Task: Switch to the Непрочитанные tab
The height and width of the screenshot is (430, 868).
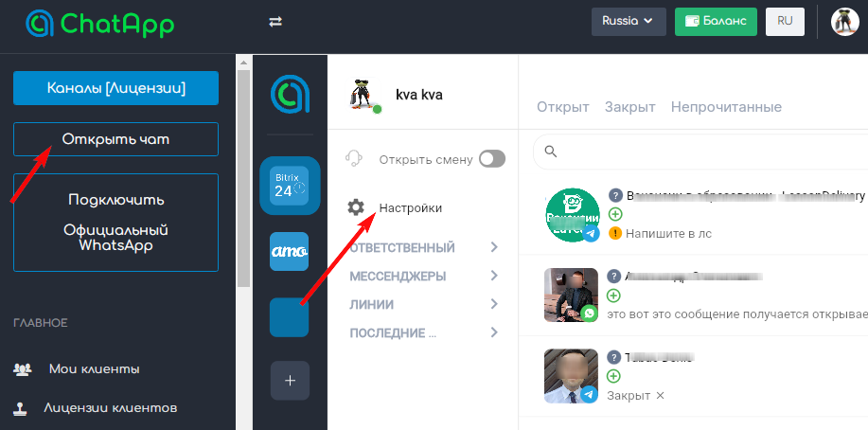Action: coord(726,107)
